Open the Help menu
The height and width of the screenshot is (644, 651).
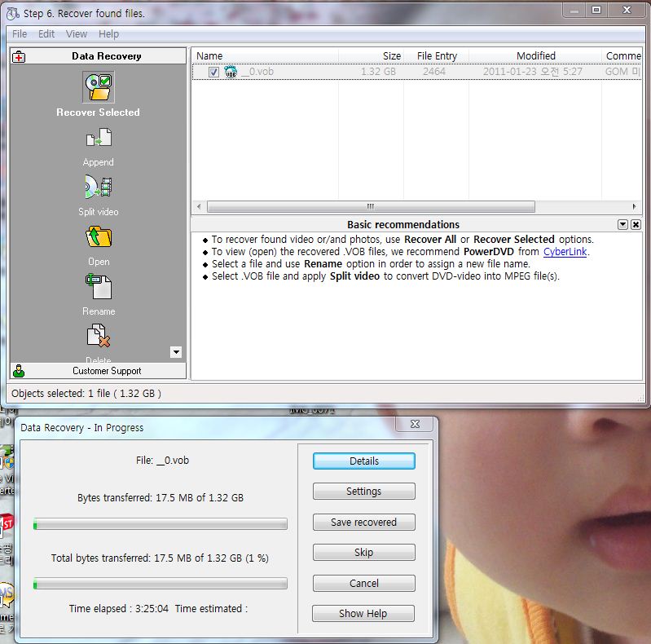[x=109, y=34]
